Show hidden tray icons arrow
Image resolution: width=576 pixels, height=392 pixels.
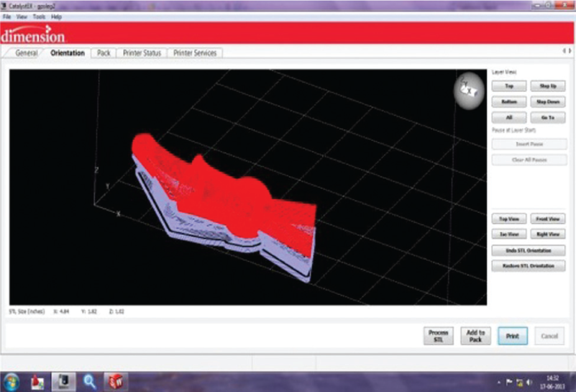498,383
